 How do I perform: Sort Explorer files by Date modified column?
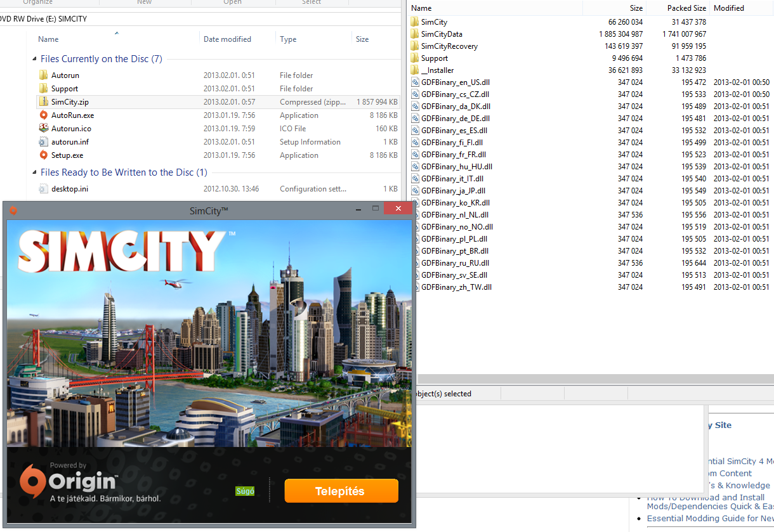click(x=227, y=39)
